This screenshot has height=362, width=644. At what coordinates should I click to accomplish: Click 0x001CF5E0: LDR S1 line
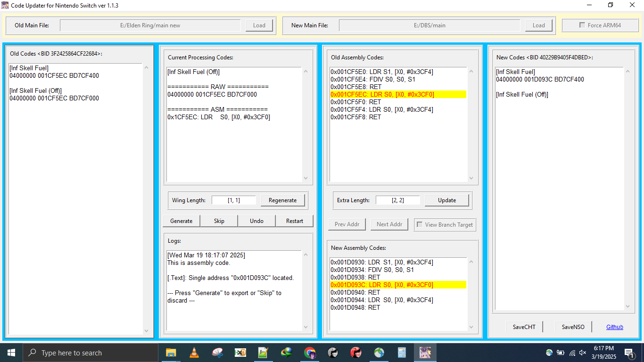382,72
